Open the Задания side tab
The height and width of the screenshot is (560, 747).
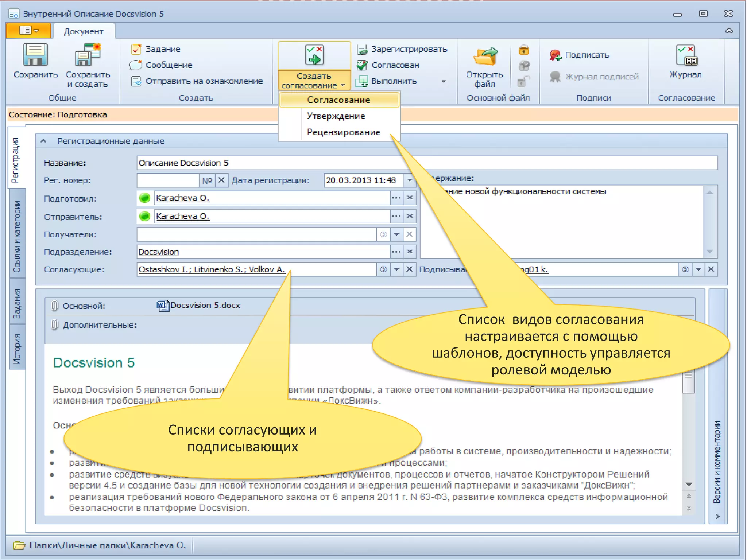[17, 303]
